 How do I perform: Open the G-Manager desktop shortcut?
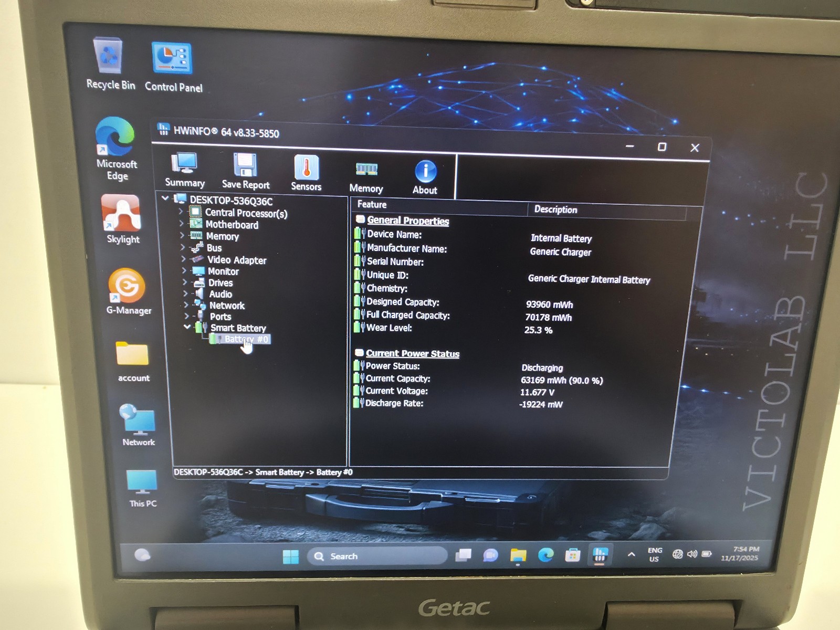click(128, 291)
